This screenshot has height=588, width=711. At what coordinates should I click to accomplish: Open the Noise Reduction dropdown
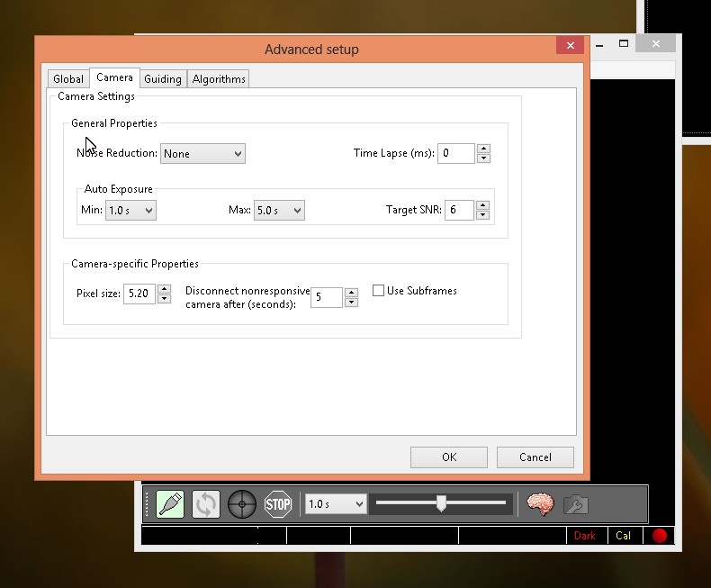click(202, 154)
